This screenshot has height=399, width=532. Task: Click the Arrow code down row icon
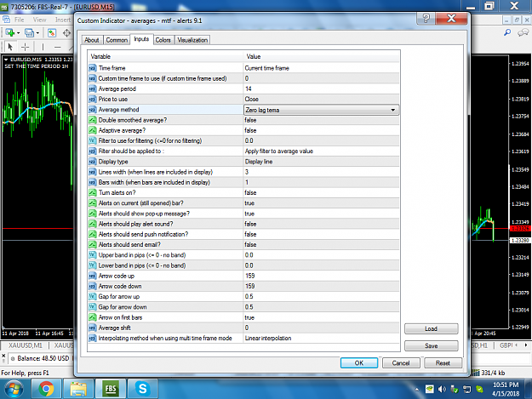pos(93,286)
